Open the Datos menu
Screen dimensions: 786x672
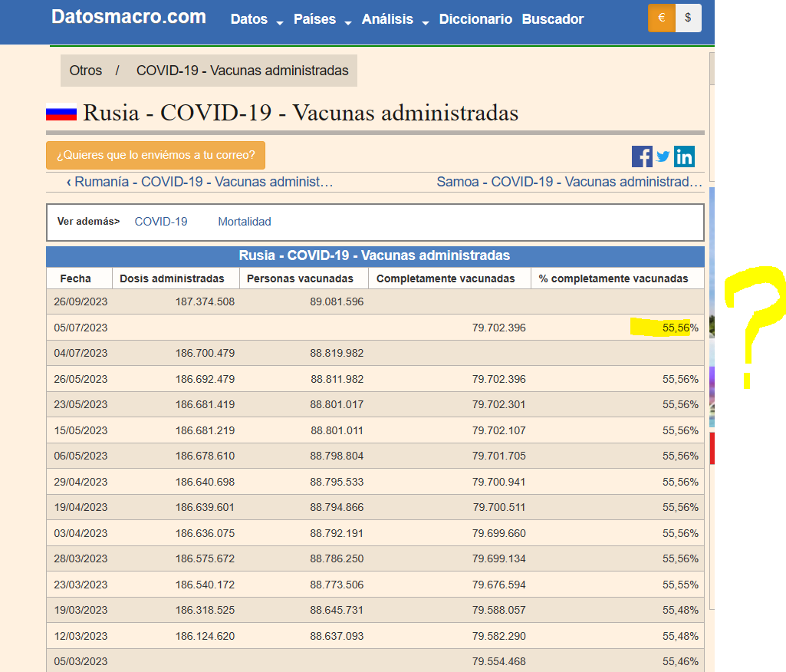pos(248,19)
